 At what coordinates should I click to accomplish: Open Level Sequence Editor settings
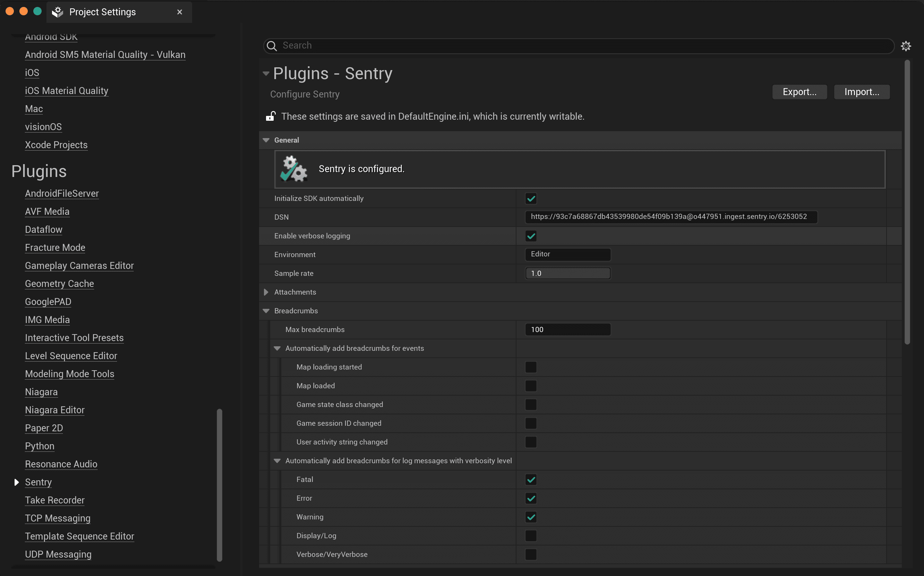coord(71,356)
